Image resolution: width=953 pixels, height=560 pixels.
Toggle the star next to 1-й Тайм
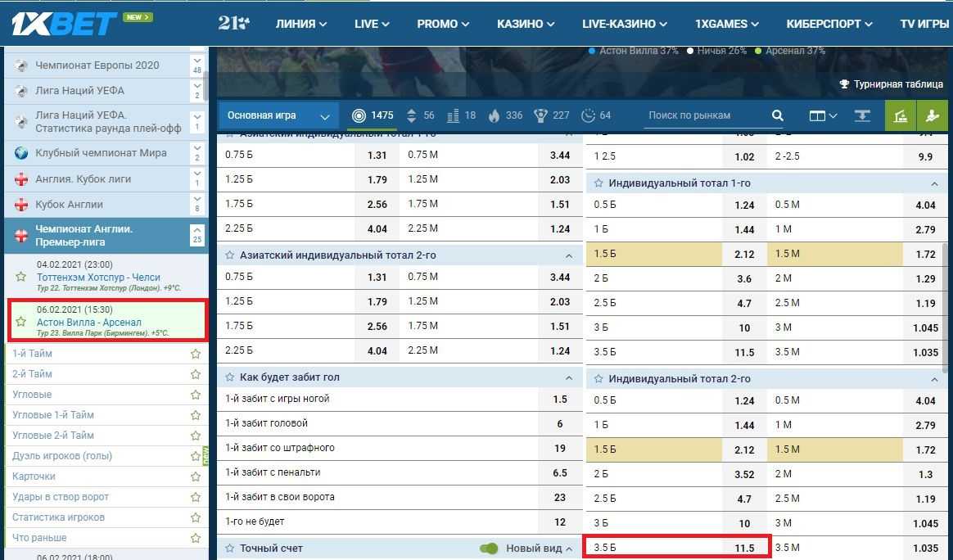tap(195, 353)
